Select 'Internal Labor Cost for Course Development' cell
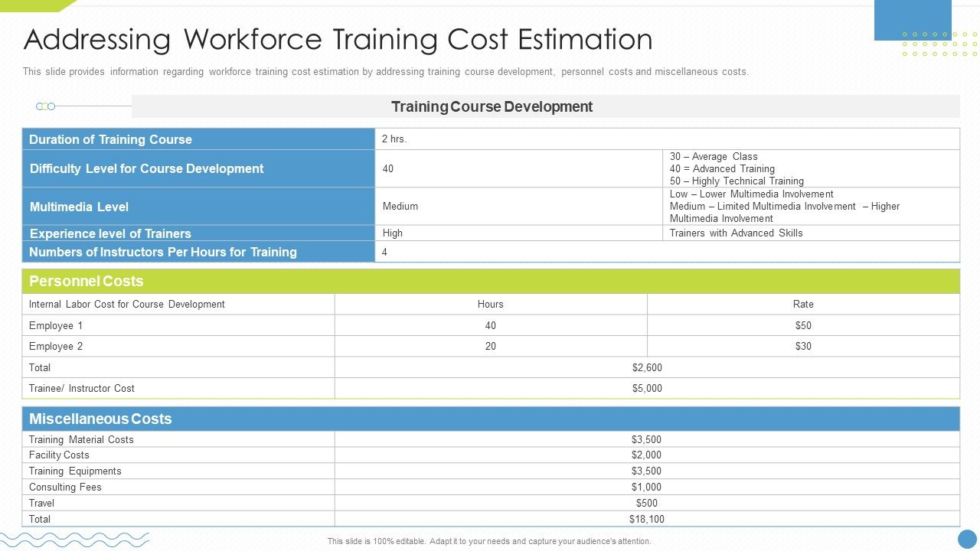980x551 pixels. 178,304
